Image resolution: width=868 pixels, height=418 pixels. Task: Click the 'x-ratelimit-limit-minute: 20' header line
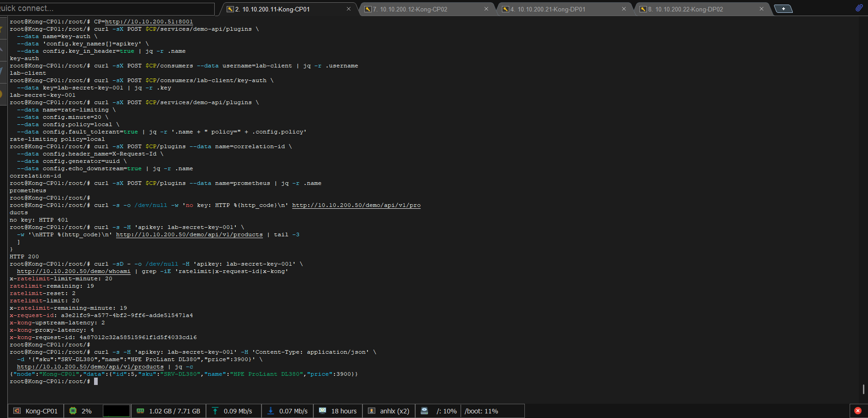(61, 279)
